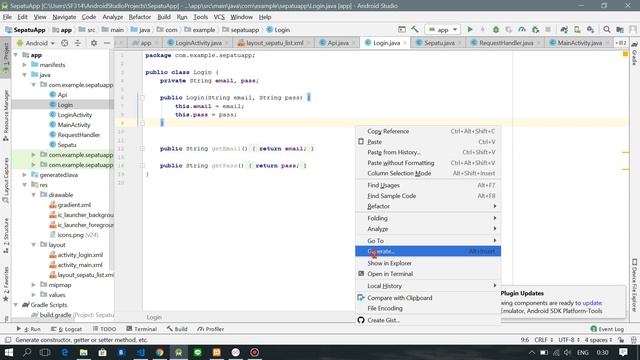Click Create Gist... in the context menu

[x=428, y=320]
